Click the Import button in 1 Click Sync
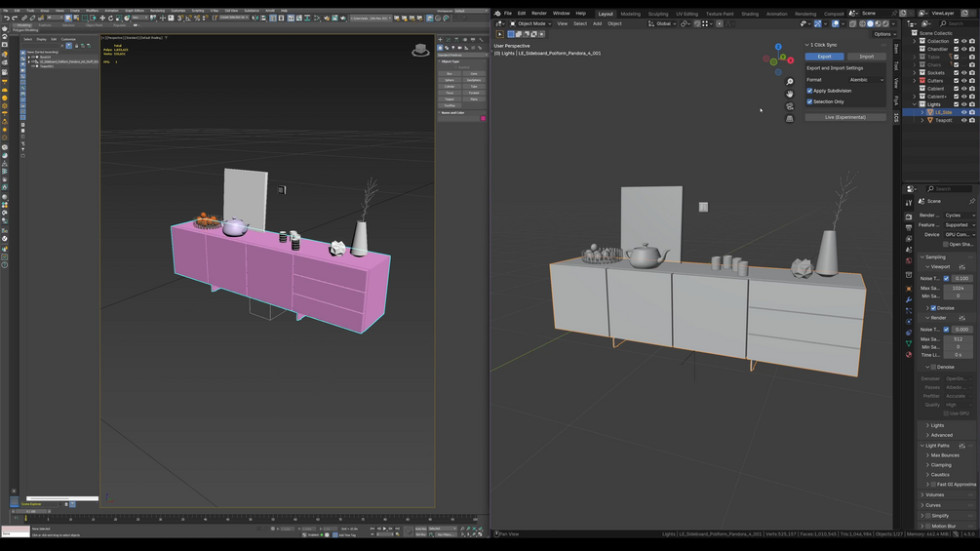 (866, 57)
